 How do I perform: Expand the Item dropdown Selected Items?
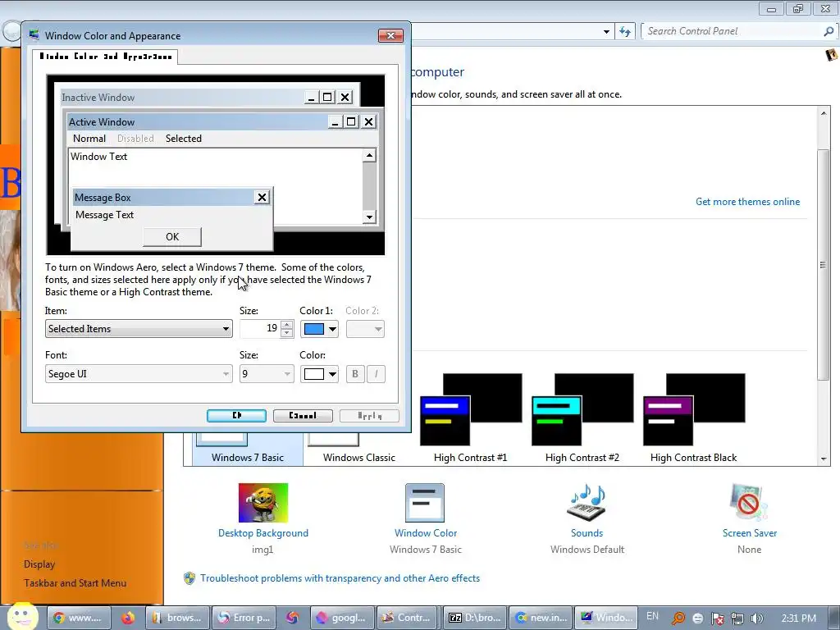coord(139,329)
